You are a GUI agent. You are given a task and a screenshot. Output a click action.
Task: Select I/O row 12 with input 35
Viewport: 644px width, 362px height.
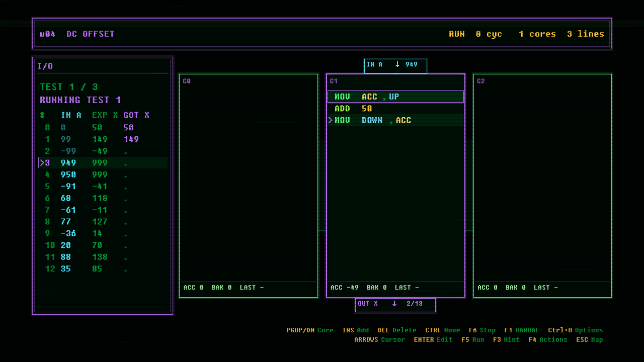103,269
